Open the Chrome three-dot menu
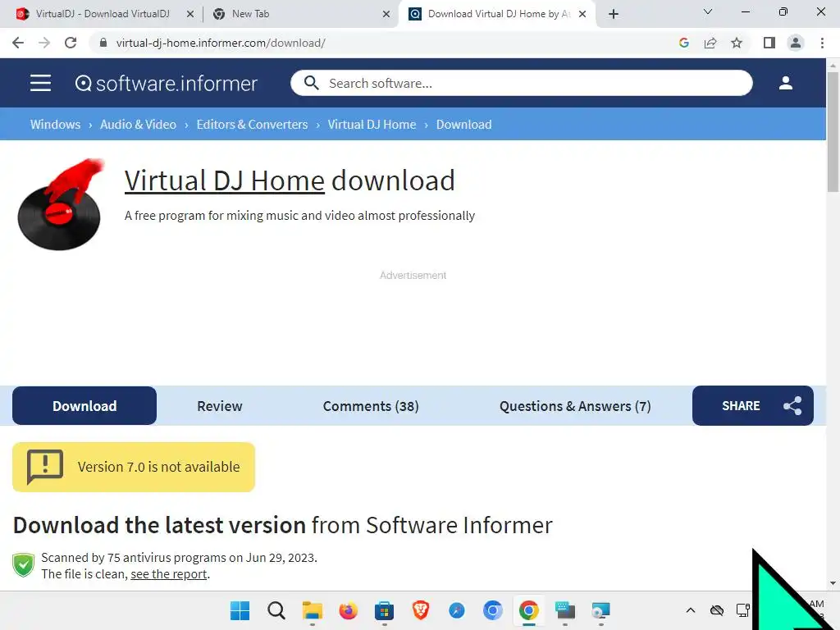Viewport: 840px width, 630px height. click(822, 43)
